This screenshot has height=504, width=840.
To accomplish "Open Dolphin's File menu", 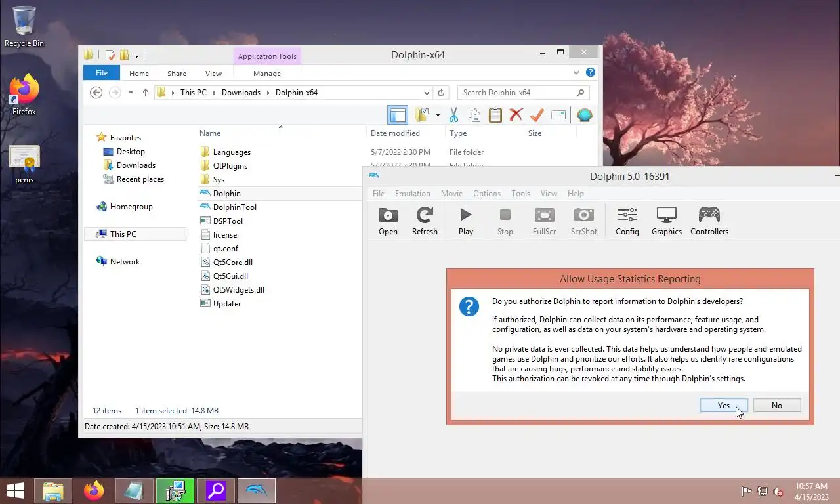I will [x=379, y=194].
